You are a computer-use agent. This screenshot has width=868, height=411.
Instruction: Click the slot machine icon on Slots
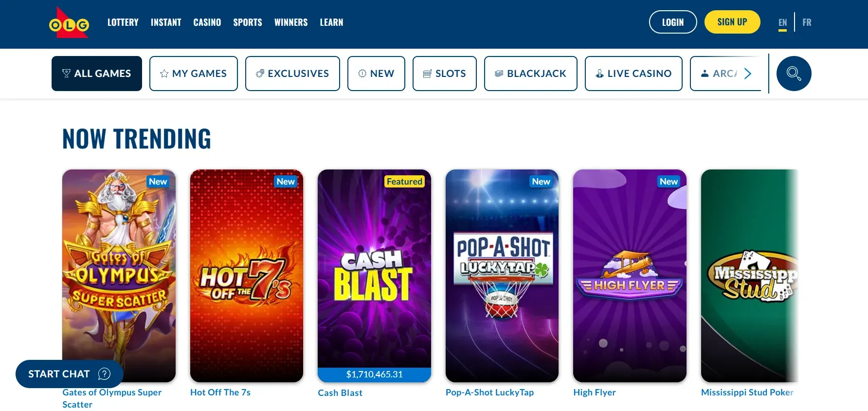pyautogui.click(x=427, y=74)
